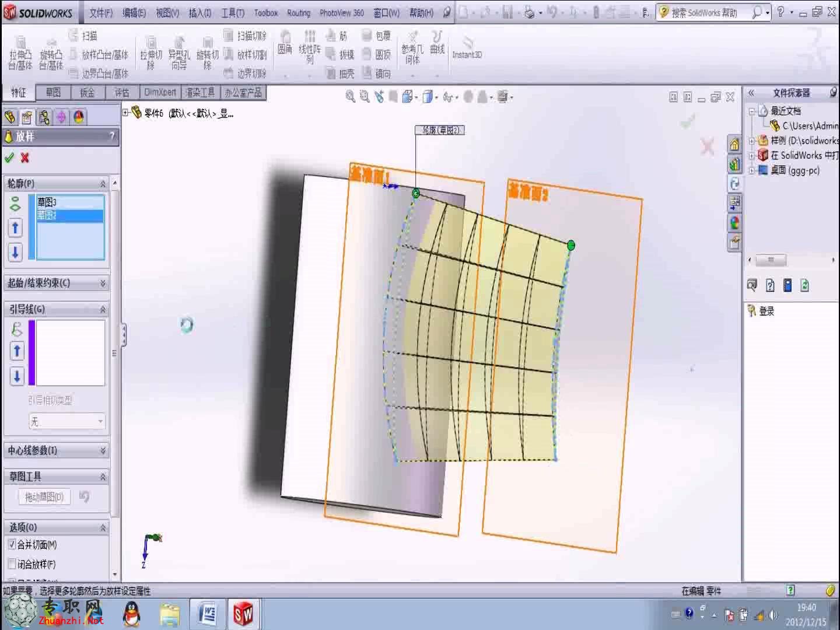Screen dimensions: 840x630
Task: Open the 视图(V) menu
Action: click(x=167, y=13)
